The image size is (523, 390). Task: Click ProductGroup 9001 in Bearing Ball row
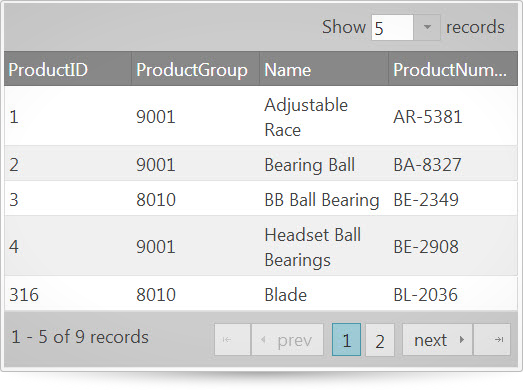[195, 164]
